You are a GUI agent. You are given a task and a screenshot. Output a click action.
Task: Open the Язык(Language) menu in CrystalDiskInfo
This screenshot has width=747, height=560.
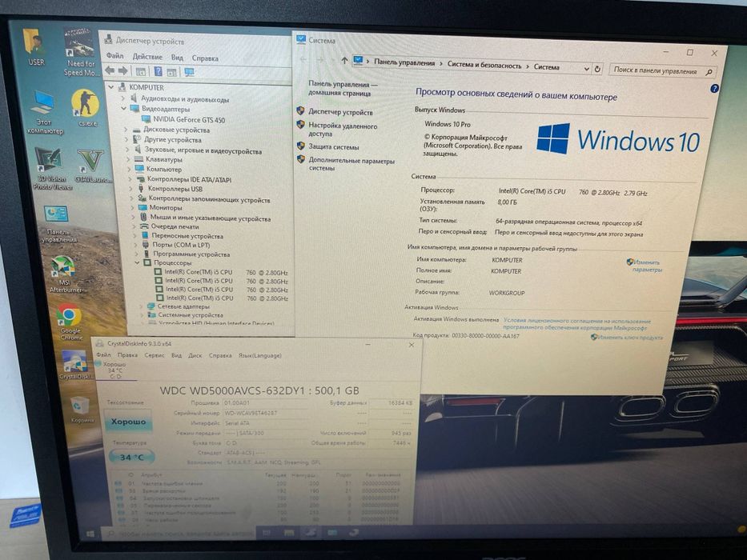point(259,355)
